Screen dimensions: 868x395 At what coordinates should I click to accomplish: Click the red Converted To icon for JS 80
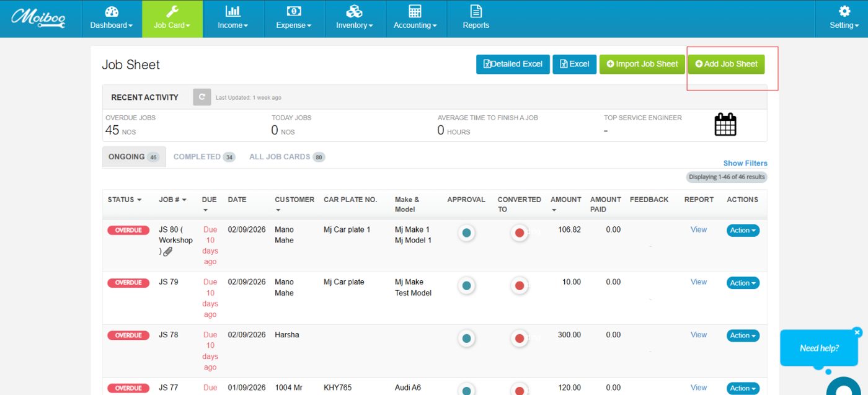520,233
